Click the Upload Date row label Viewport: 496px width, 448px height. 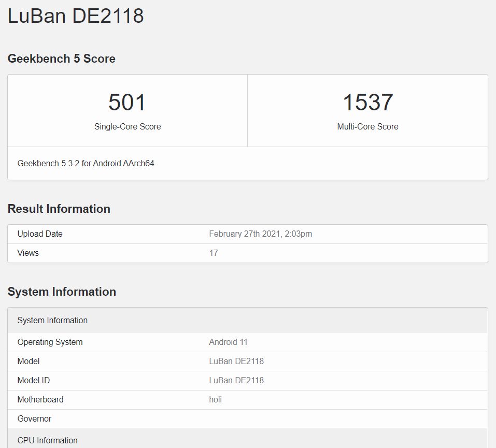pyautogui.click(x=40, y=234)
